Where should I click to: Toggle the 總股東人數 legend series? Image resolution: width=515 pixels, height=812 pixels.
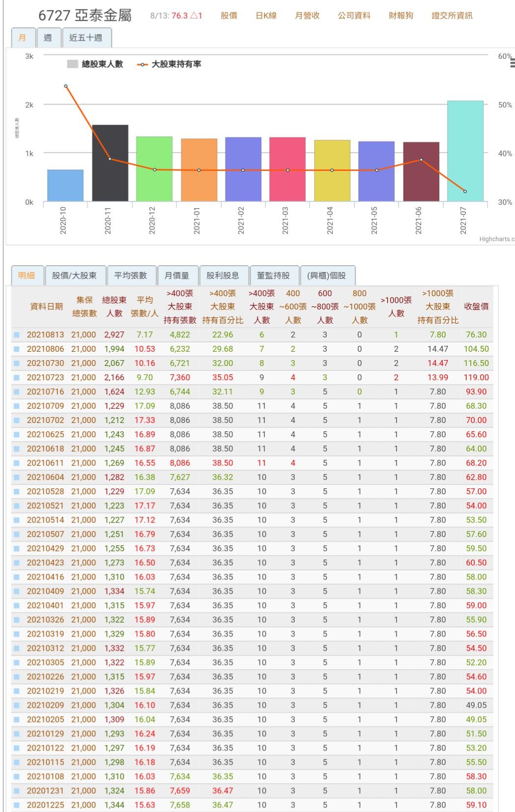pos(95,64)
